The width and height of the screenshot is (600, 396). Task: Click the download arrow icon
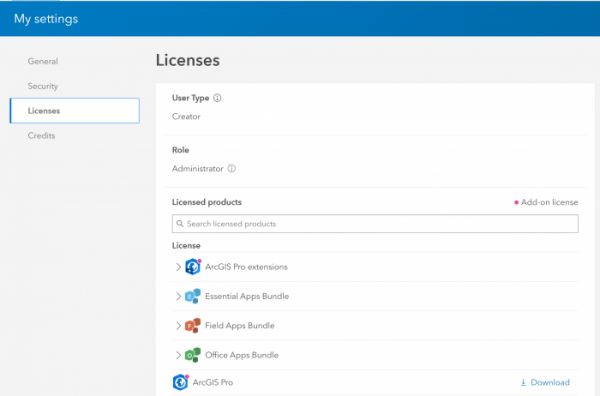(523, 382)
